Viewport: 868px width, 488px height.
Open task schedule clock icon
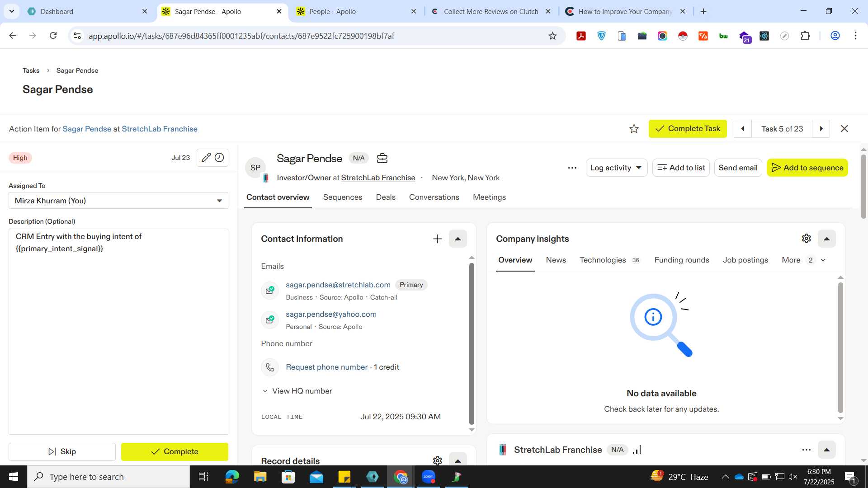pyautogui.click(x=219, y=158)
